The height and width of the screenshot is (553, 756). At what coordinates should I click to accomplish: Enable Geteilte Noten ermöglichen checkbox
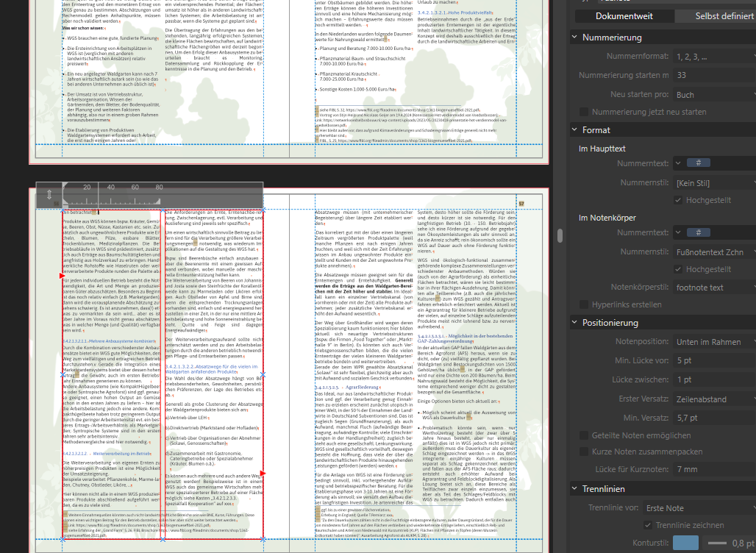[x=584, y=435]
